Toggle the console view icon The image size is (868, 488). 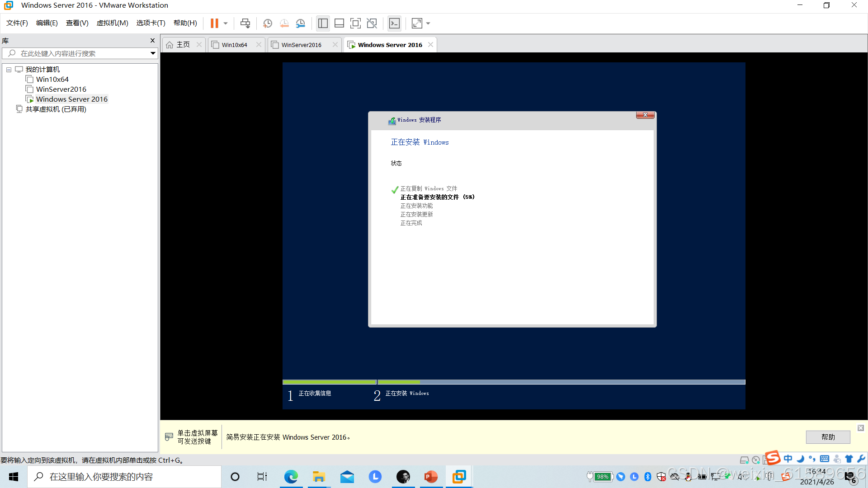(394, 23)
